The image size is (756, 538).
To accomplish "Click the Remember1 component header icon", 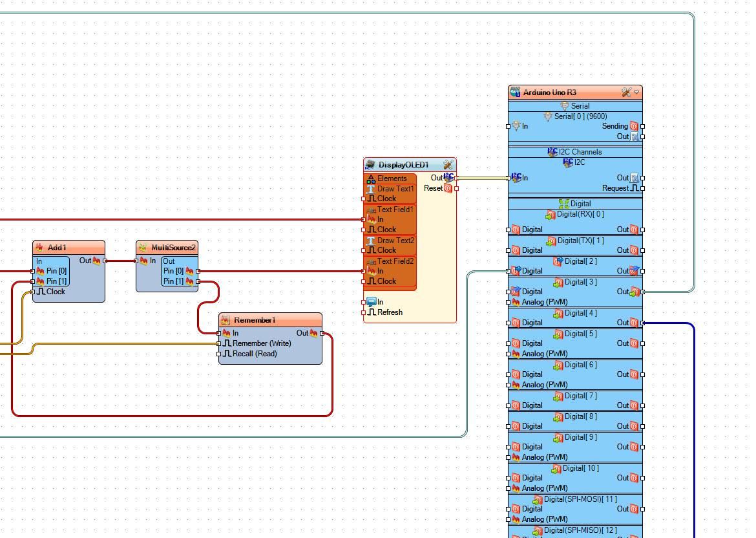I will click(225, 320).
